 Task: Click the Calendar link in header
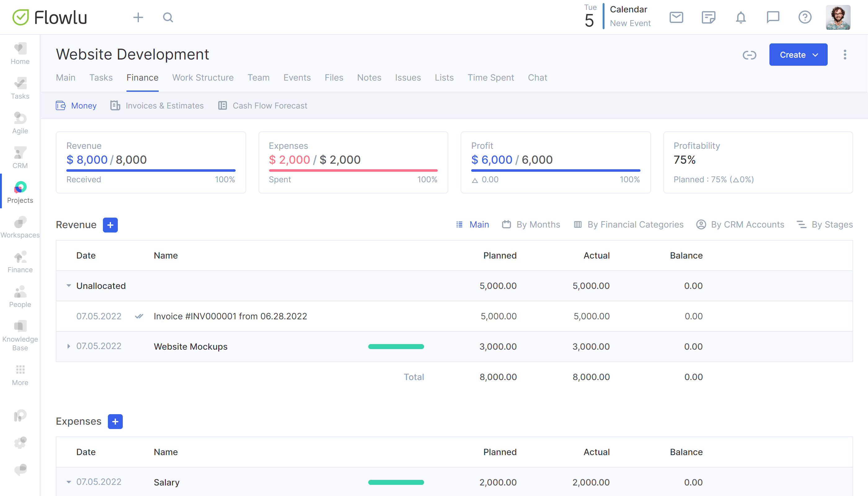628,10
